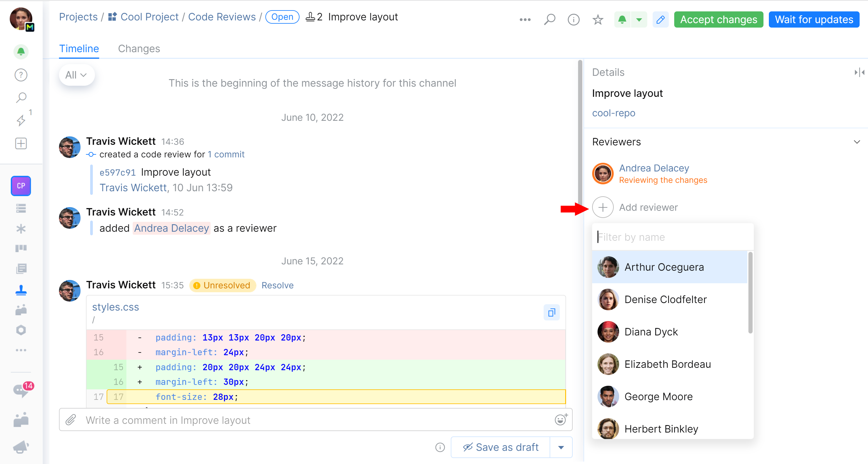Open Save as draft dropdown arrow

pyautogui.click(x=561, y=447)
